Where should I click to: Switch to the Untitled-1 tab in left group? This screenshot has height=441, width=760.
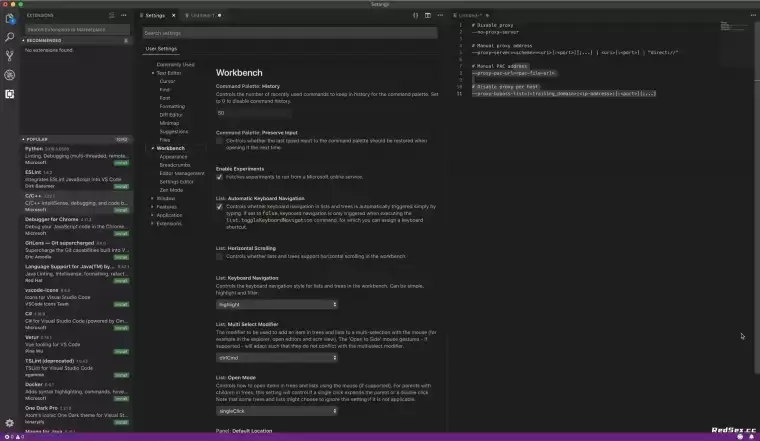[203, 16]
